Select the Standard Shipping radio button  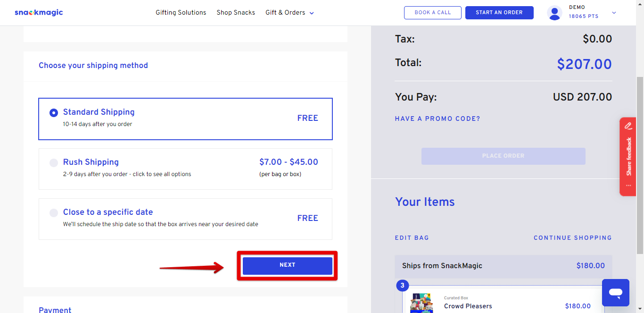[x=54, y=113]
